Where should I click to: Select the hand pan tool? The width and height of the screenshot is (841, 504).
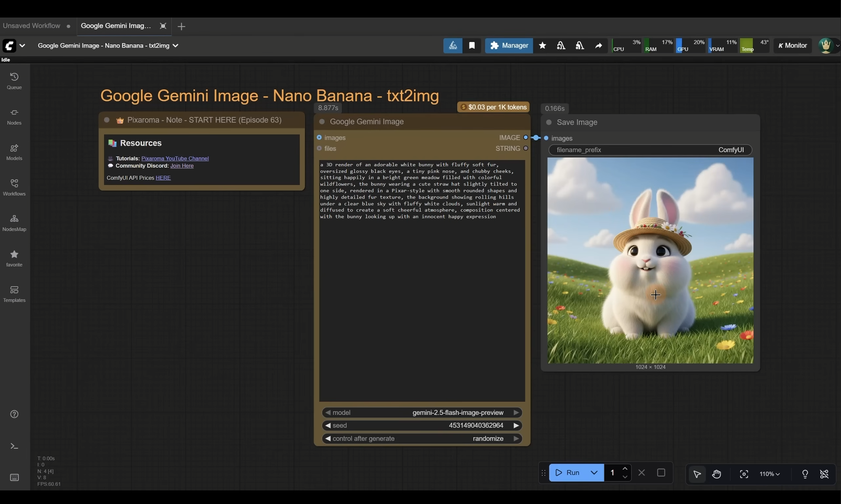[x=717, y=474]
